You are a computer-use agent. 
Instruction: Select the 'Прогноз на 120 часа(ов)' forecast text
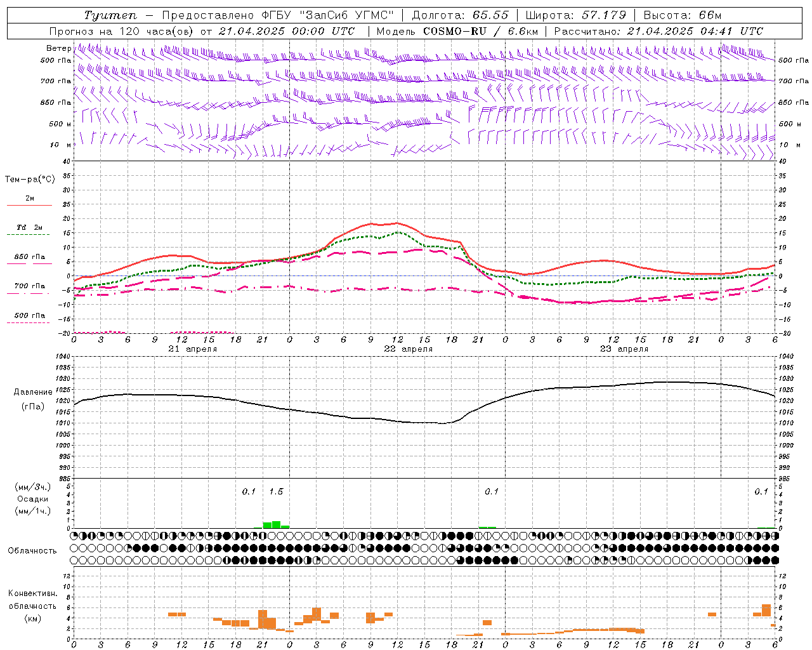click(122, 31)
